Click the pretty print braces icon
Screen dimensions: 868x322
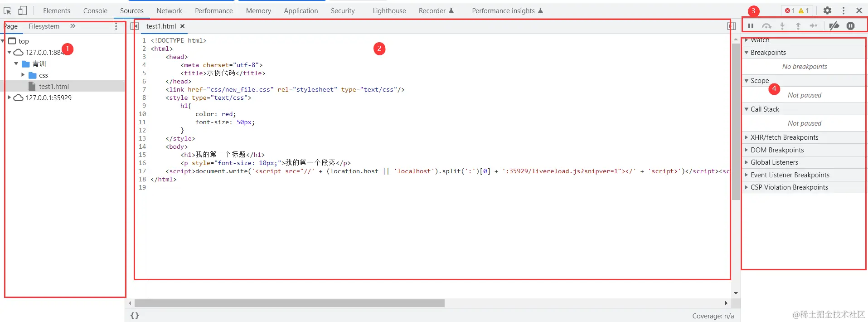[x=135, y=316]
